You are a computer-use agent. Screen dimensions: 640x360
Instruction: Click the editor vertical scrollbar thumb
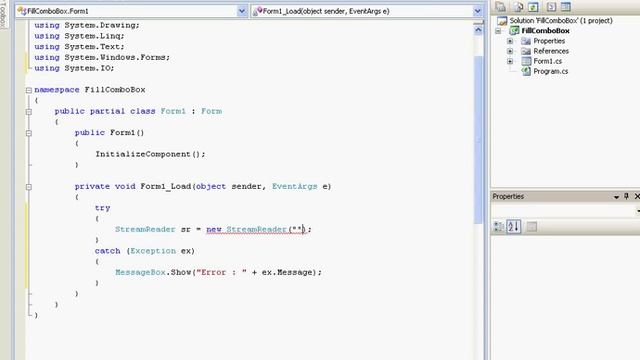coord(478,140)
